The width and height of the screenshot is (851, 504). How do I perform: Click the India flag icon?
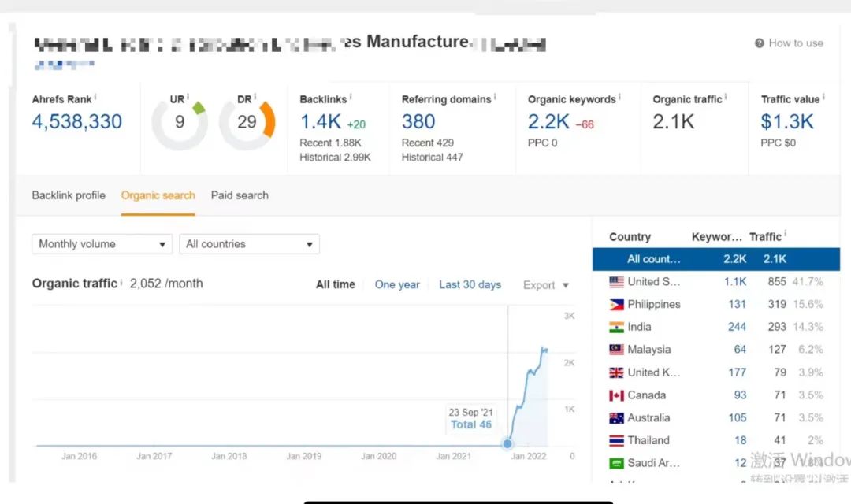click(616, 327)
